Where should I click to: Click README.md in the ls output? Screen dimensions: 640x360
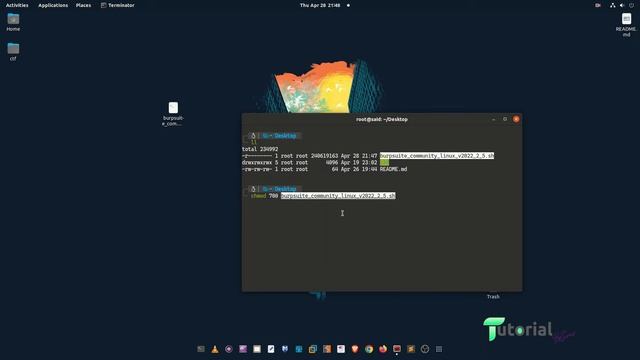tap(393, 169)
